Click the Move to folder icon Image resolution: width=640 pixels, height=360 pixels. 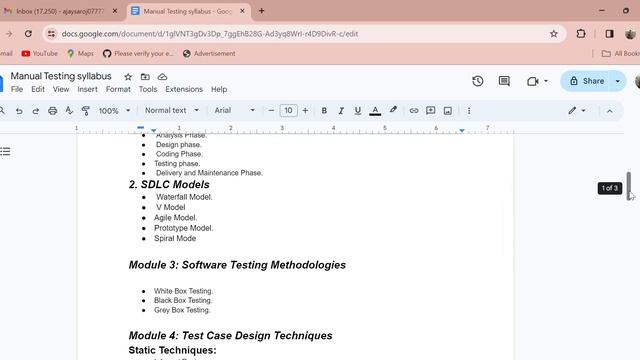(145, 77)
